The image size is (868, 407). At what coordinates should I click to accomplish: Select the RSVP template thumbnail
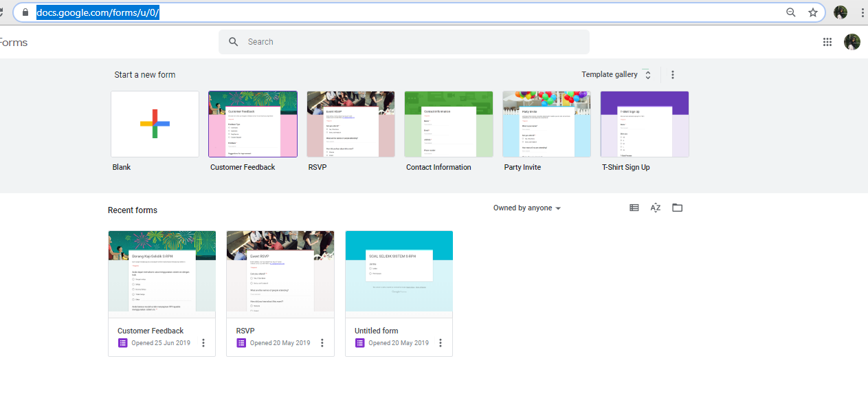(x=350, y=124)
